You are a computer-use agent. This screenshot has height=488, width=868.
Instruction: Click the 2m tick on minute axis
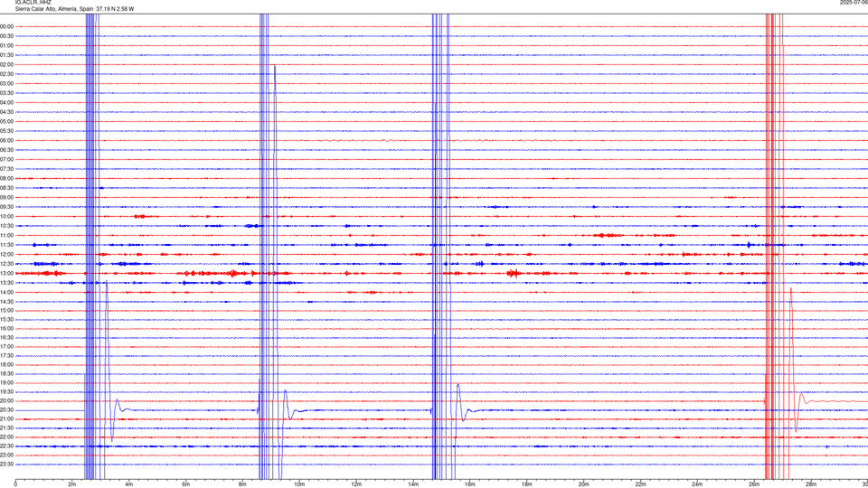pos(72,484)
